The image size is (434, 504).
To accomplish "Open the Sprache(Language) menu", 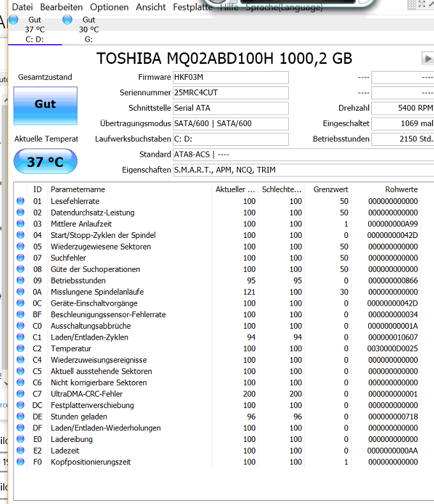I will pyautogui.click(x=284, y=7).
